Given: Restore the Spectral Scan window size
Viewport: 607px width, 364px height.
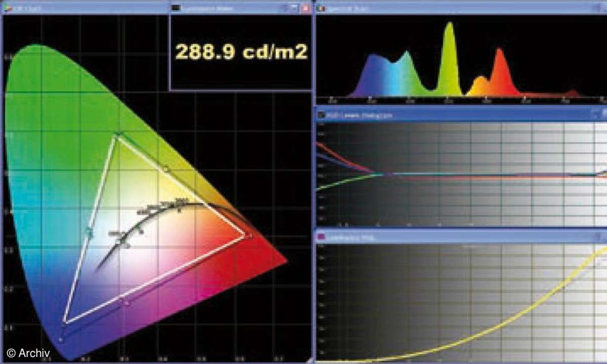Looking at the screenshot, I should (602, 6).
